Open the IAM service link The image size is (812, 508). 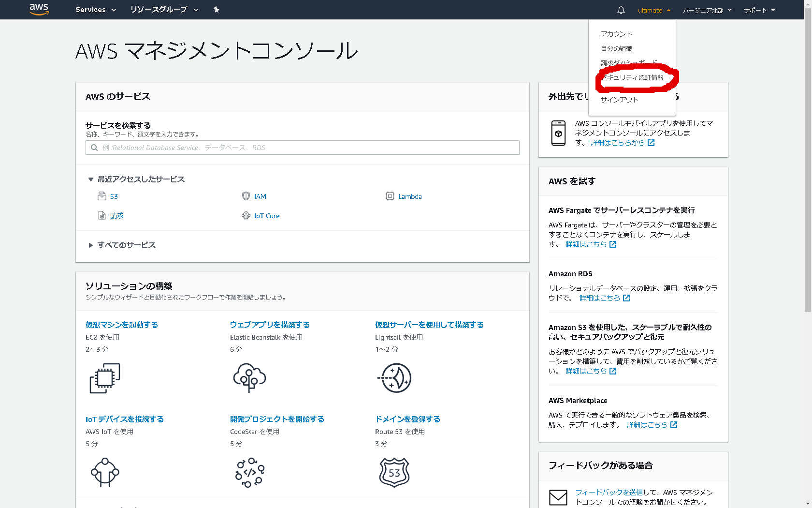point(260,196)
